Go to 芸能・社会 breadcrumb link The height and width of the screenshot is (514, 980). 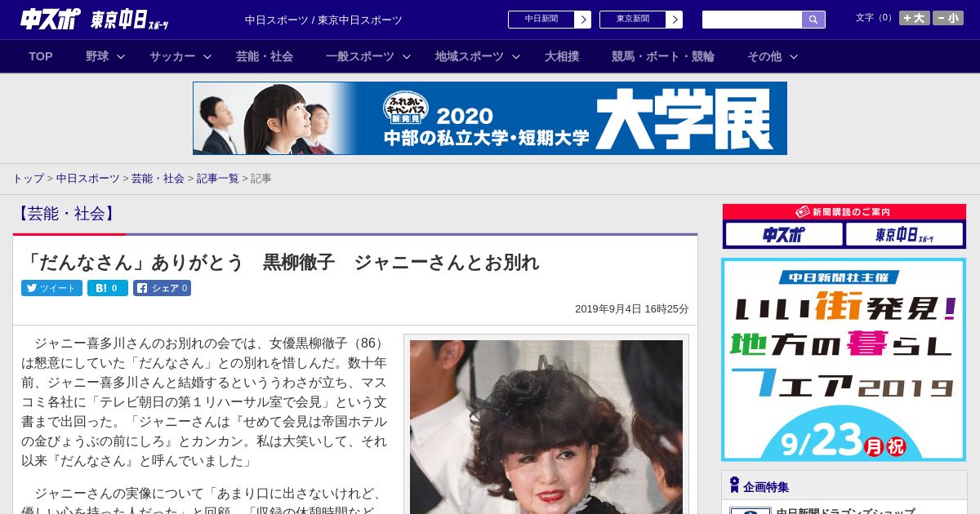pyautogui.click(x=158, y=178)
